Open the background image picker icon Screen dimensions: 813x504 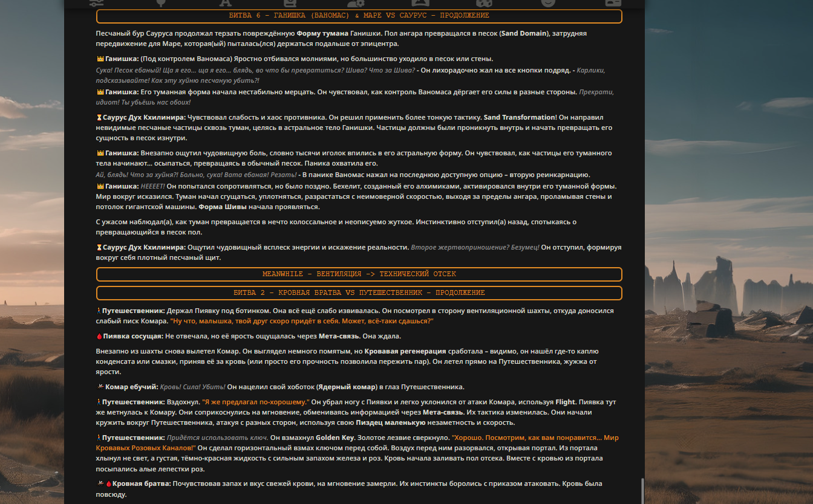click(419, 2)
